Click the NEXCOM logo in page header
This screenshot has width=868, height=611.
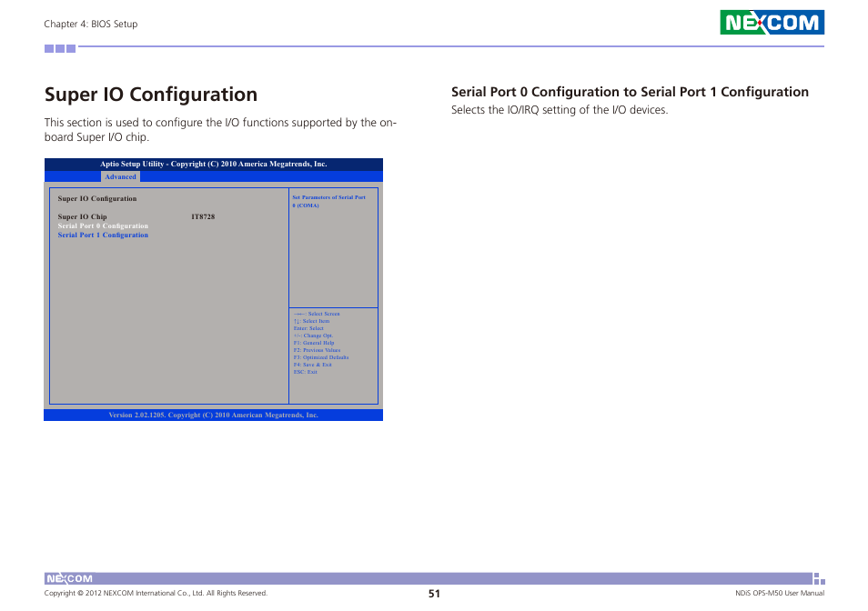772,22
